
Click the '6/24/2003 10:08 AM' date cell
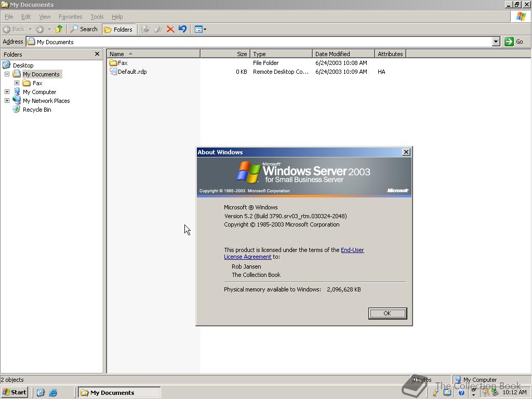pos(341,63)
